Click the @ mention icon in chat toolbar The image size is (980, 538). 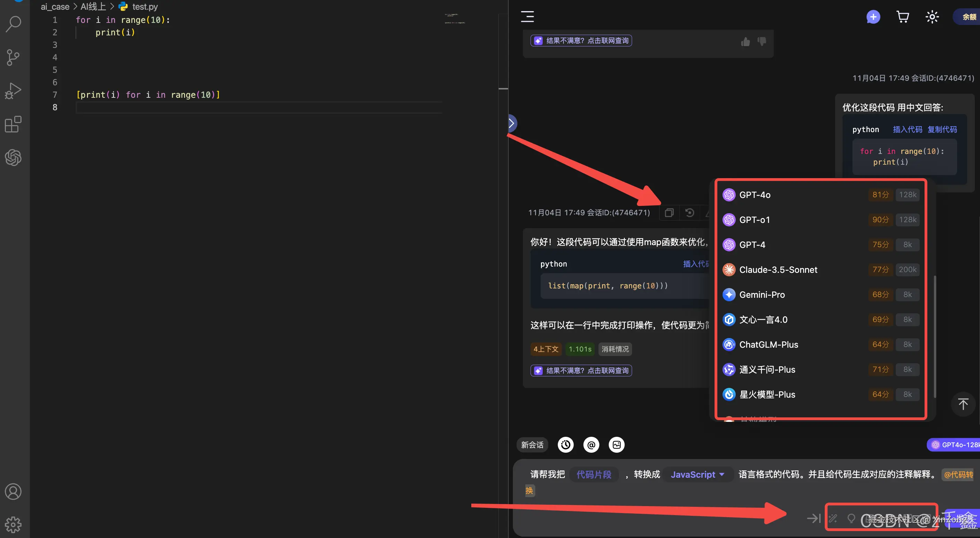click(591, 444)
